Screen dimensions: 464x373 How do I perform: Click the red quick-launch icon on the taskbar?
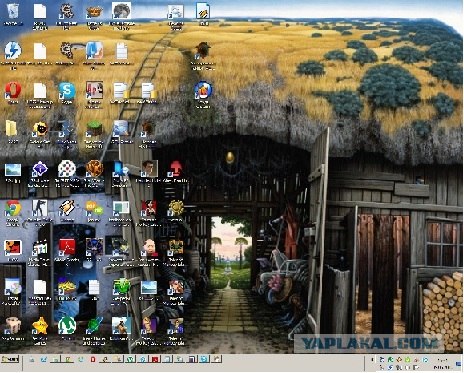coord(93,359)
